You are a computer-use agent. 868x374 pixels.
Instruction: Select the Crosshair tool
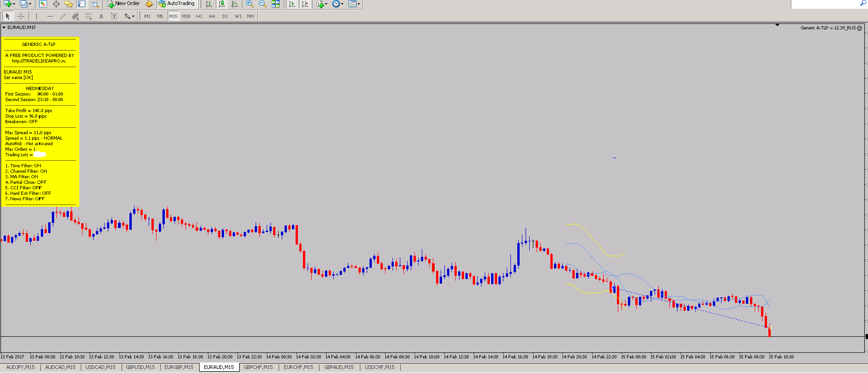point(21,16)
